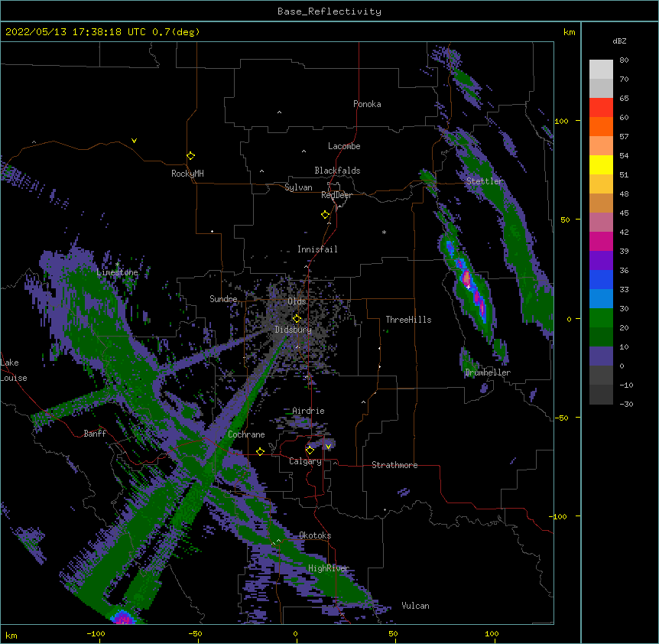The image size is (659, 644).
Task: Click the Innisfail city label
Action: [x=317, y=249]
